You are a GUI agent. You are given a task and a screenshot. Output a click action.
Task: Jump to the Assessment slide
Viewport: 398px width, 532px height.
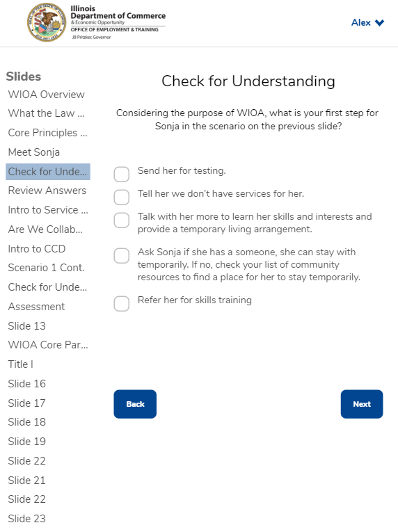pyautogui.click(x=36, y=307)
